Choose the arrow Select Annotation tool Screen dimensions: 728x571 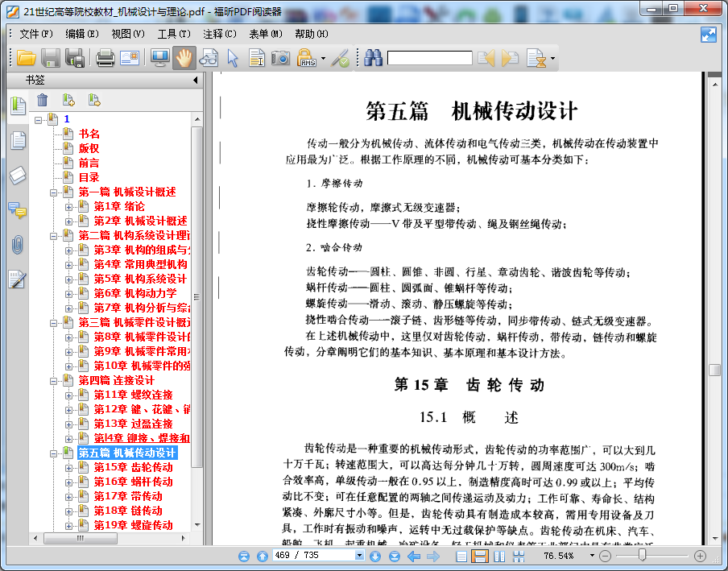(x=233, y=58)
